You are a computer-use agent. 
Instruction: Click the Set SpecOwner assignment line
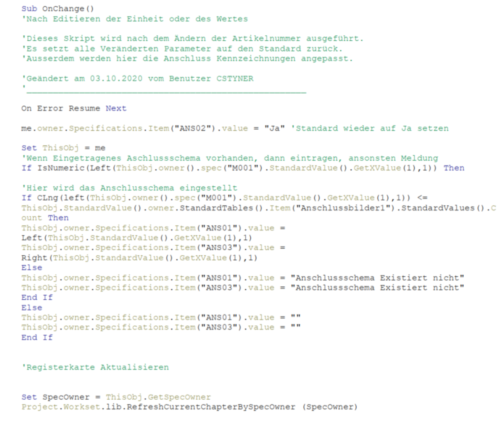(116, 397)
